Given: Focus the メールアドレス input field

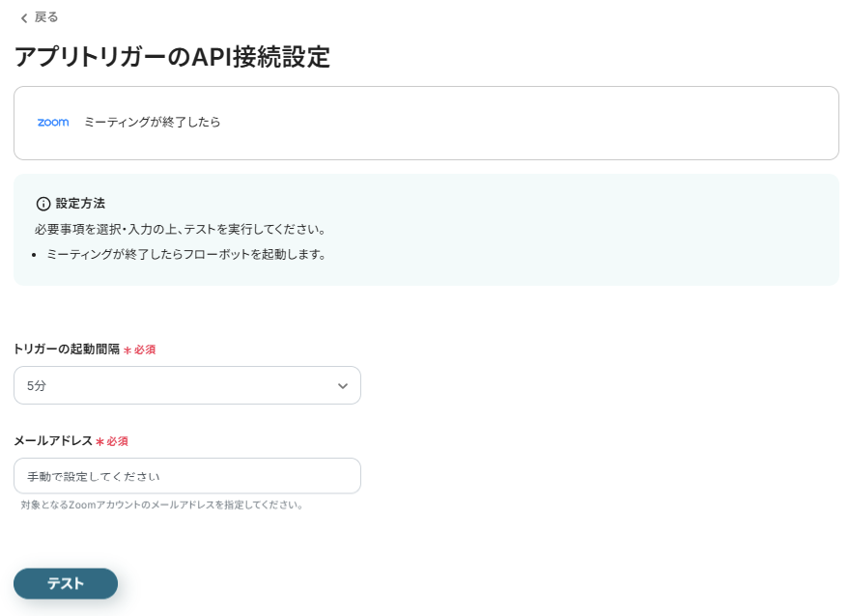Looking at the screenshot, I should (x=186, y=476).
